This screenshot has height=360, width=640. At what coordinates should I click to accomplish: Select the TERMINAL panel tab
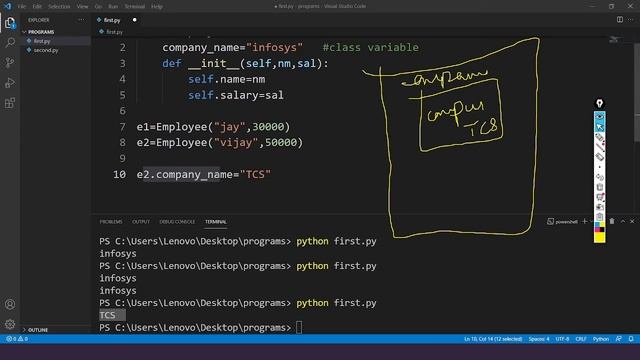coord(216,222)
